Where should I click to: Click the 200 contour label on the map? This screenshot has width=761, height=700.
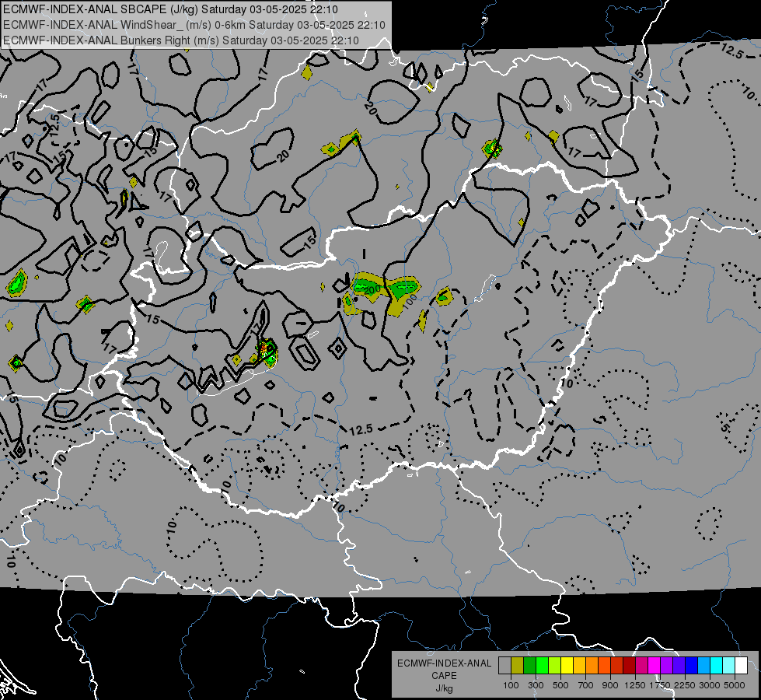pyautogui.click(x=372, y=290)
